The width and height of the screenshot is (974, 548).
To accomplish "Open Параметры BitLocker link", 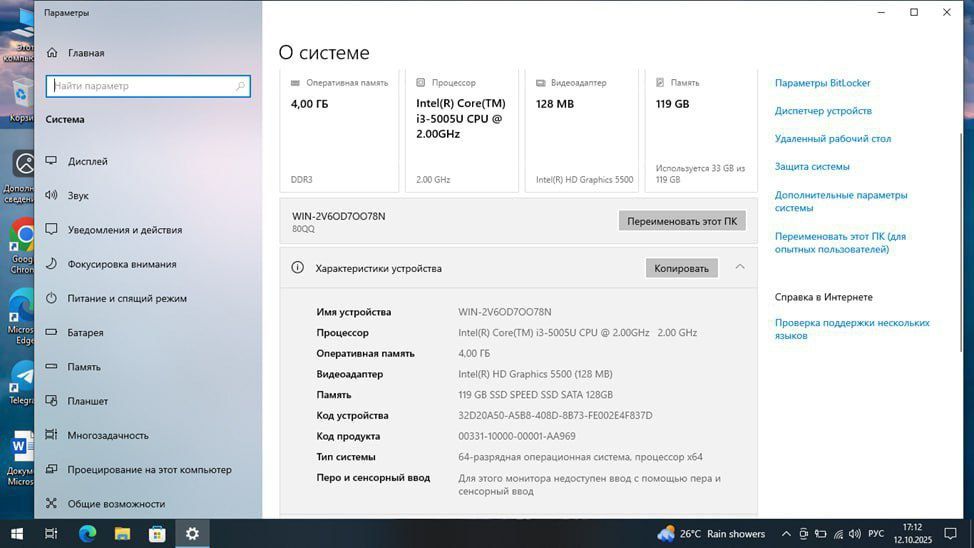I will pos(822,83).
